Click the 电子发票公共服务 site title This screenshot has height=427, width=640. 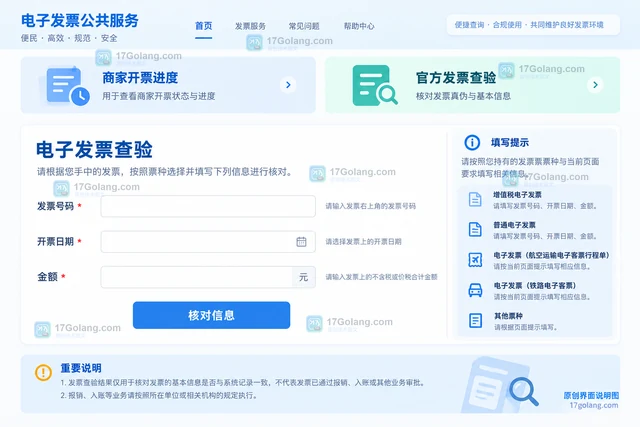[x=80, y=20]
